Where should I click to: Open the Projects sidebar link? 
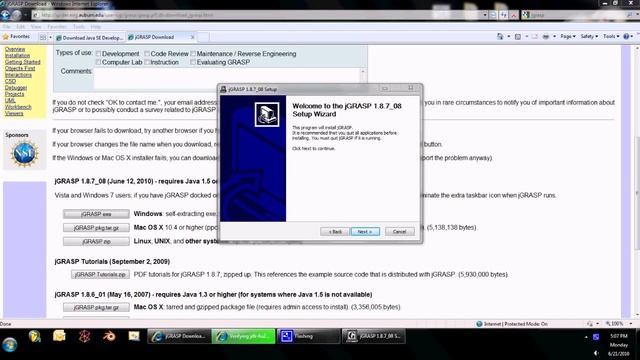(14, 94)
